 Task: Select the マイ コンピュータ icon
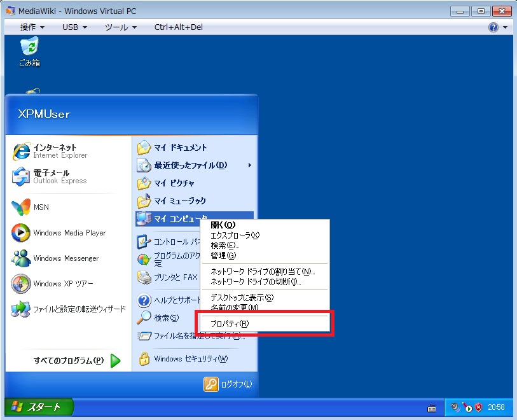click(x=144, y=218)
